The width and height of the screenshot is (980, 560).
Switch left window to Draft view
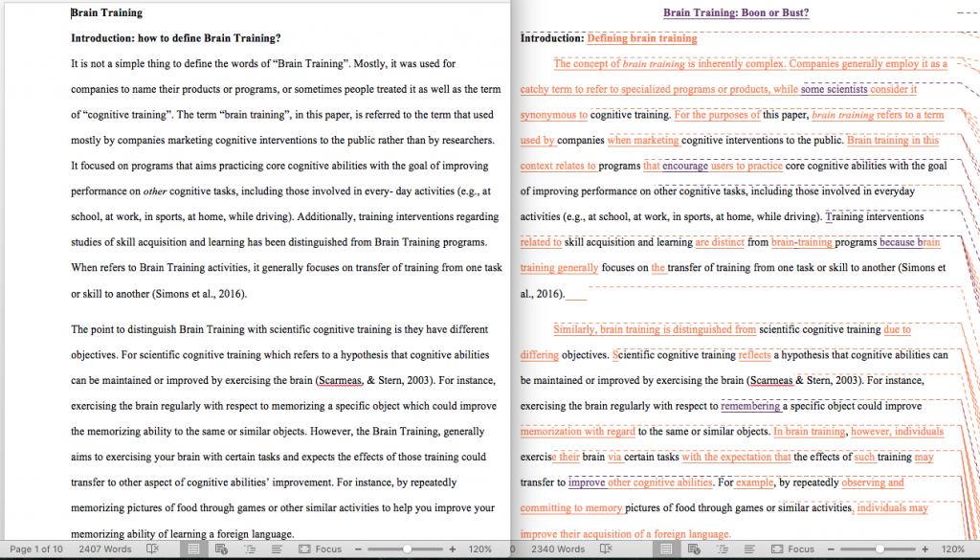point(277,549)
